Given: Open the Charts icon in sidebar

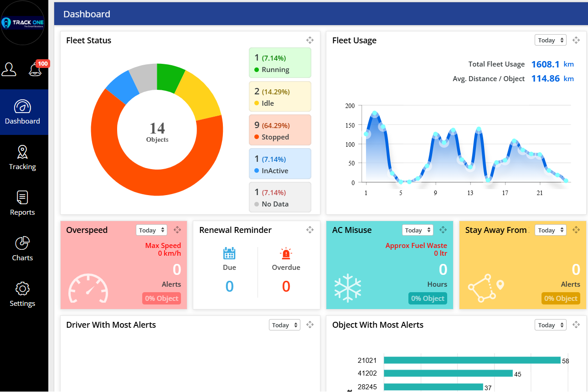Looking at the screenshot, I should click(22, 243).
